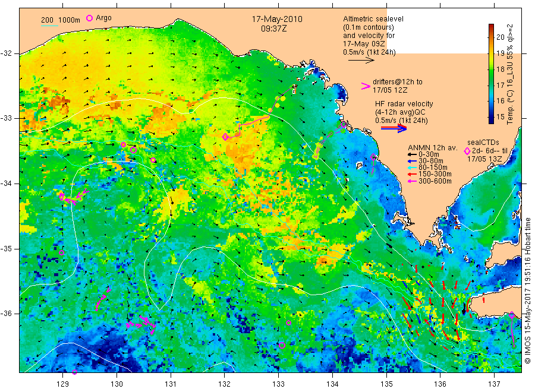Click the colorbar tick label '17'
535x392 pixels.
[x=500, y=85]
